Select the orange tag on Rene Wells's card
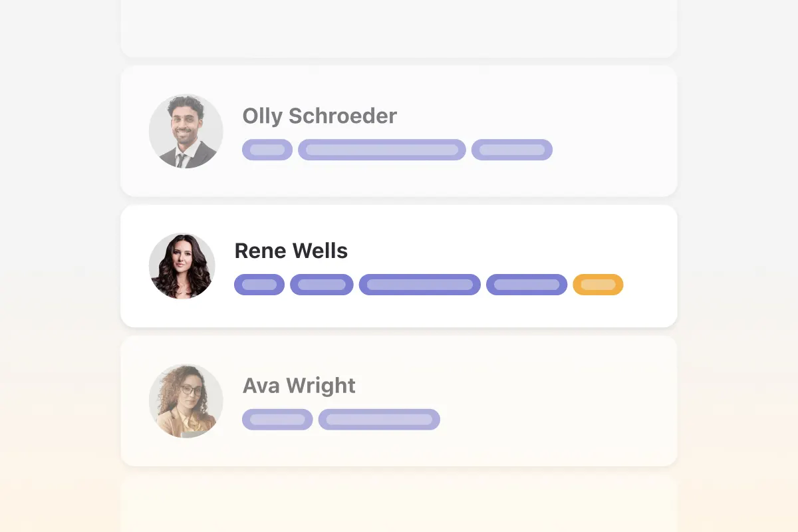The image size is (798, 532). click(598, 285)
